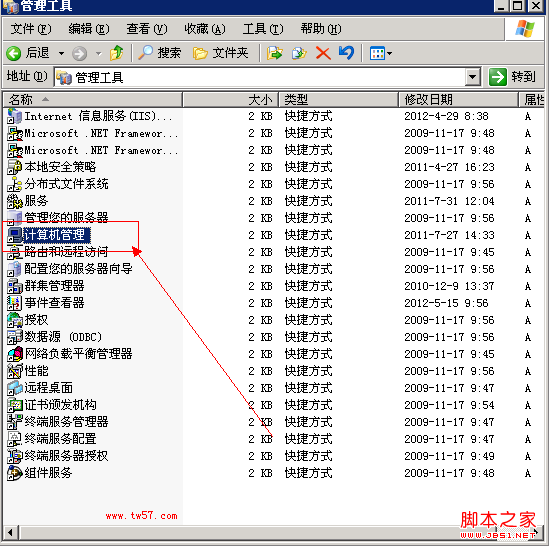Select 网络负载平衡管理器 icon
Image resolution: width=549 pixels, height=546 pixels.
tap(14, 354)
